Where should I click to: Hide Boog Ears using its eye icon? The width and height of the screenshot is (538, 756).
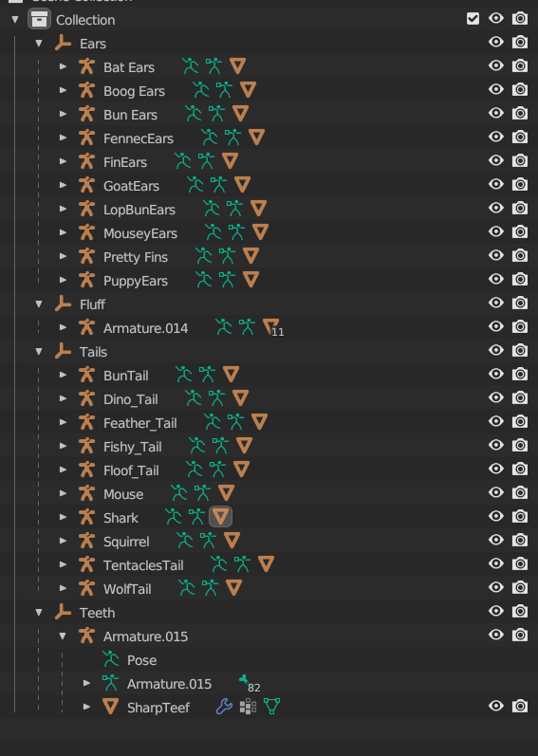[x=496, y=90]
